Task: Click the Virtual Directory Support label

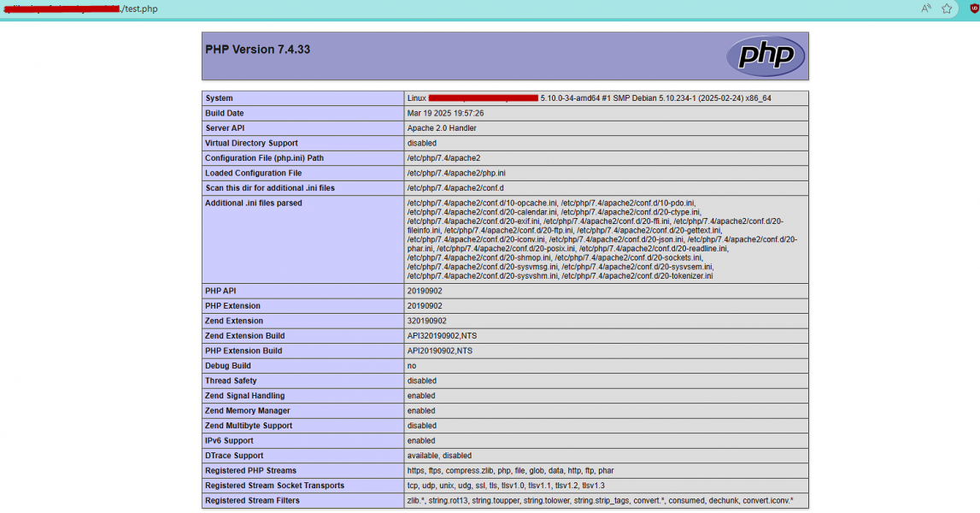Action: pyautogui.click(x=251, y=144)
